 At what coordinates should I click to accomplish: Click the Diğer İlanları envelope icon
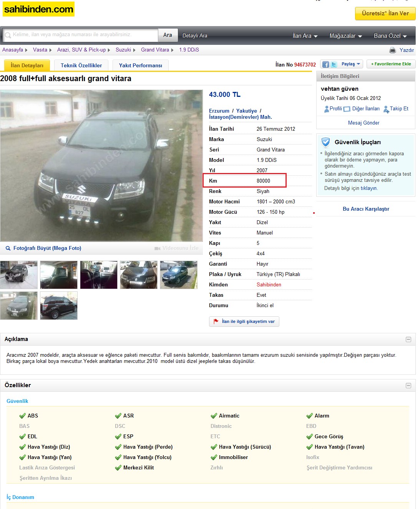(347, 109)
